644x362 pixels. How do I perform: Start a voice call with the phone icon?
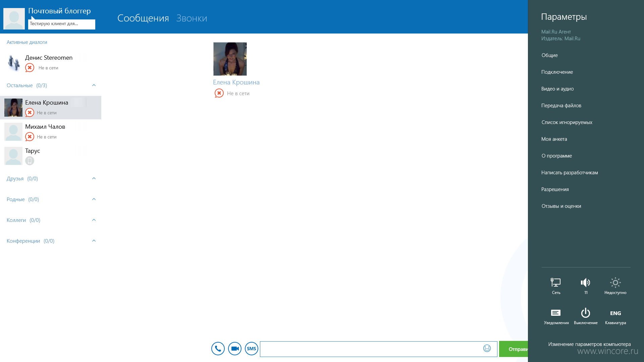tap(218, 349)
